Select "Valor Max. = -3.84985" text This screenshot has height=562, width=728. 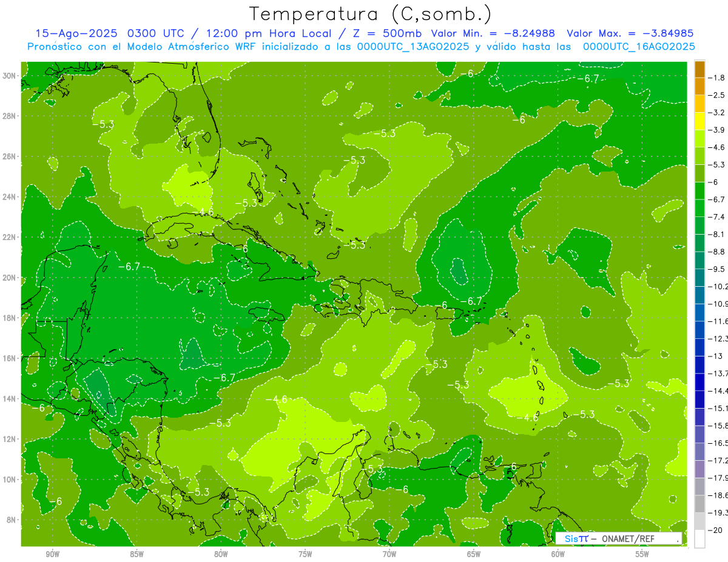tap(630, 33)
